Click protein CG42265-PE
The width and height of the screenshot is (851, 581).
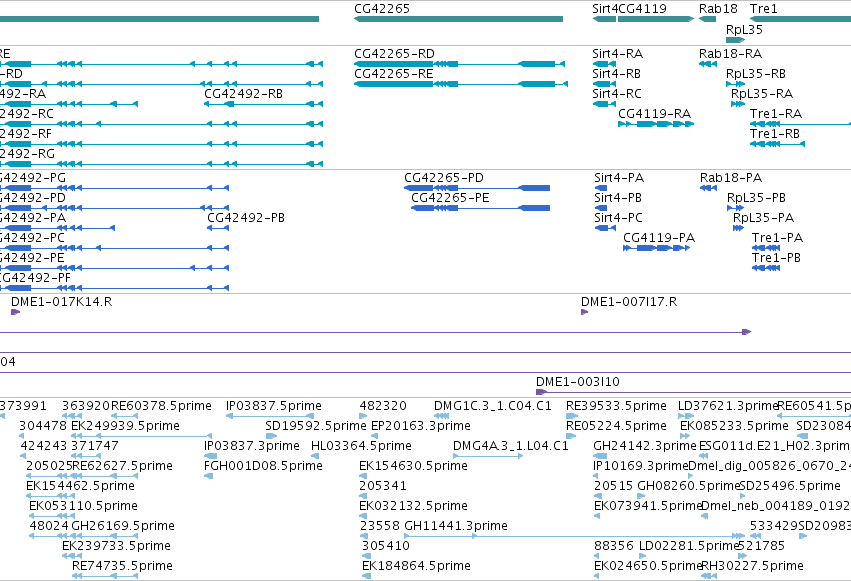tap(480, 208)
